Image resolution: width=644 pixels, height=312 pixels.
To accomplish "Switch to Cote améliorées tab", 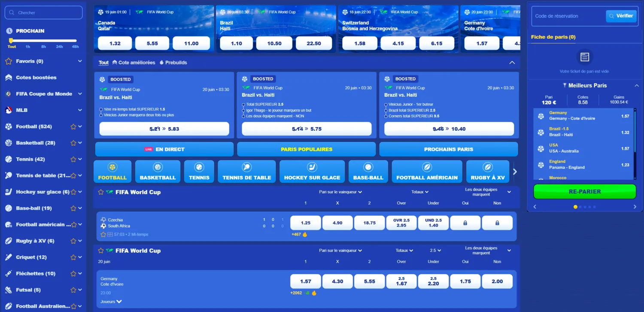I will pos(134,63).
